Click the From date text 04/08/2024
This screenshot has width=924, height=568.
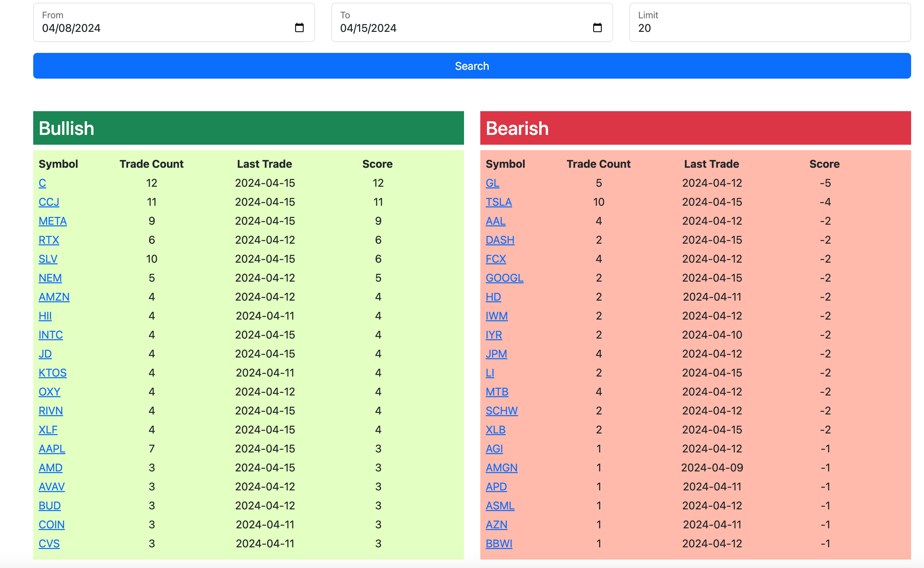point(71,28)
